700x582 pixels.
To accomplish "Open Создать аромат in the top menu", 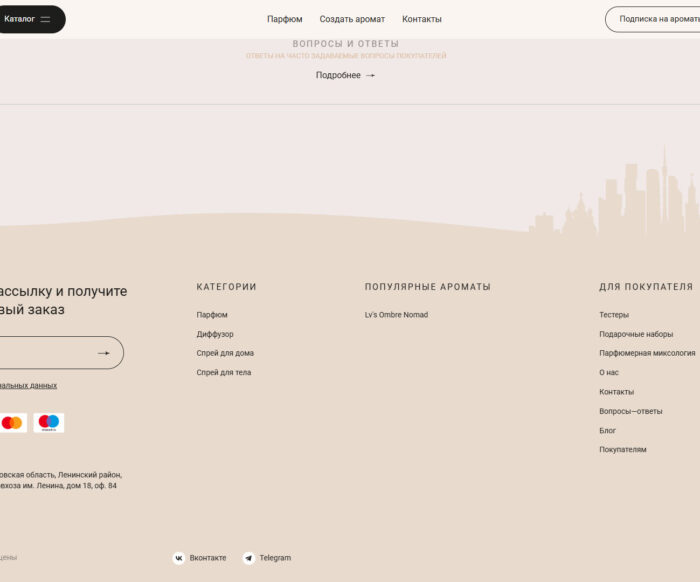I will tap(352, 19).
